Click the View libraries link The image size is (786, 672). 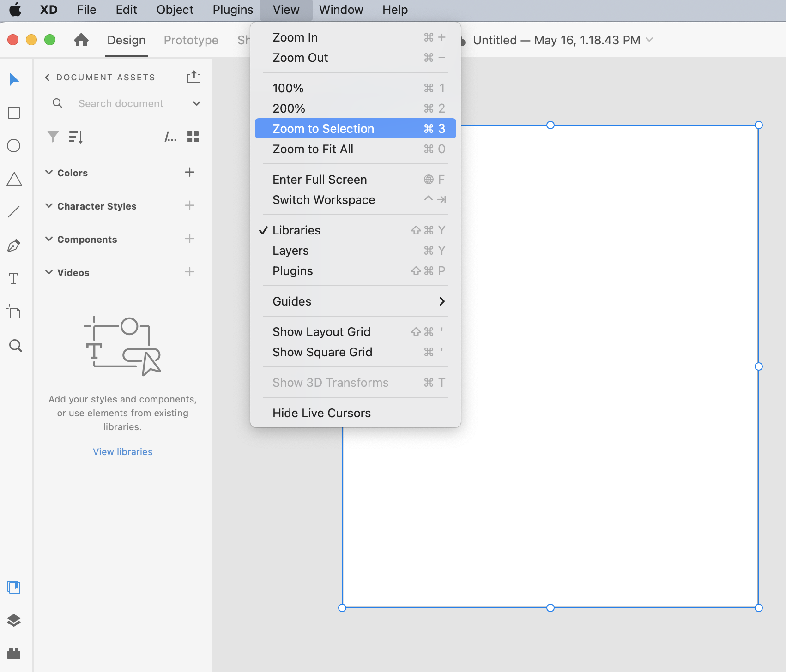(123, 452)
